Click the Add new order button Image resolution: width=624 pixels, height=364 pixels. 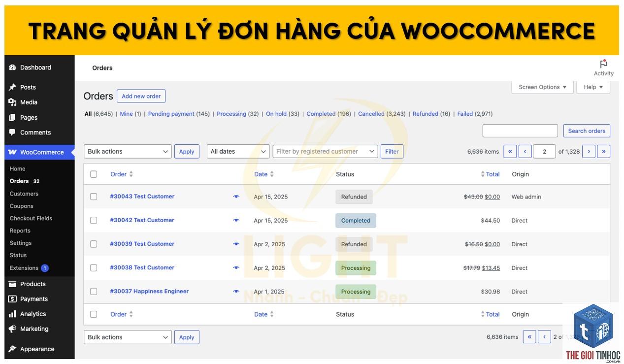click(x=141, y=96)
